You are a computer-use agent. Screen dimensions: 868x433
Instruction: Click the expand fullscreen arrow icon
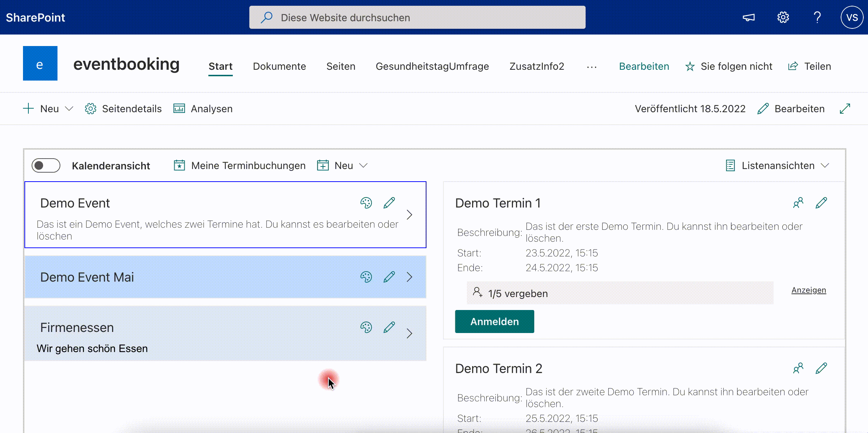[845, 109]
